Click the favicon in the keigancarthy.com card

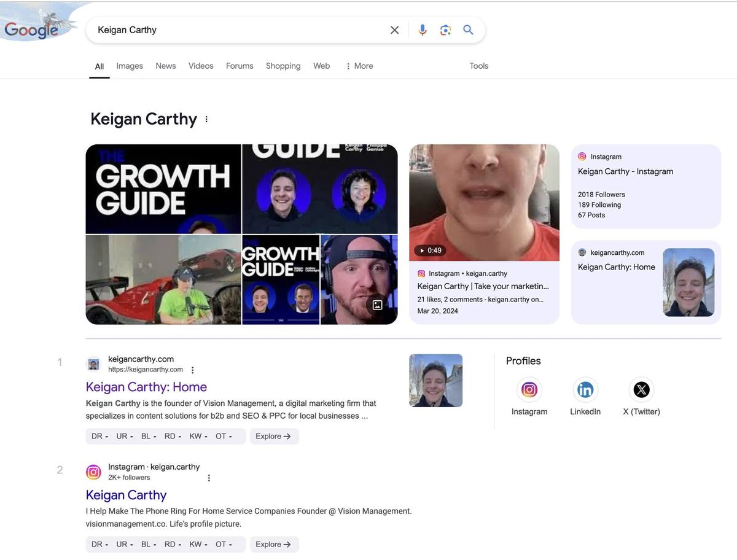[582, 252]
